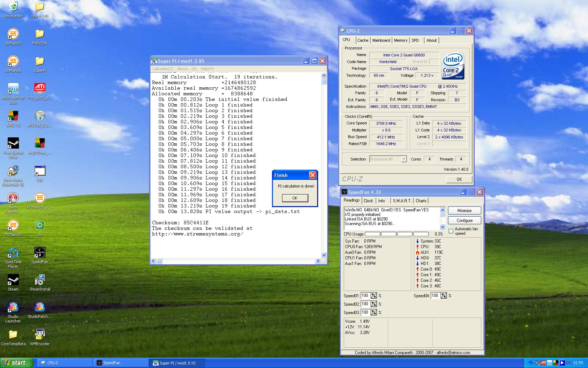588x368 pixels.
Task: Click the Windows Start button
Action: (x=16, y=363)
